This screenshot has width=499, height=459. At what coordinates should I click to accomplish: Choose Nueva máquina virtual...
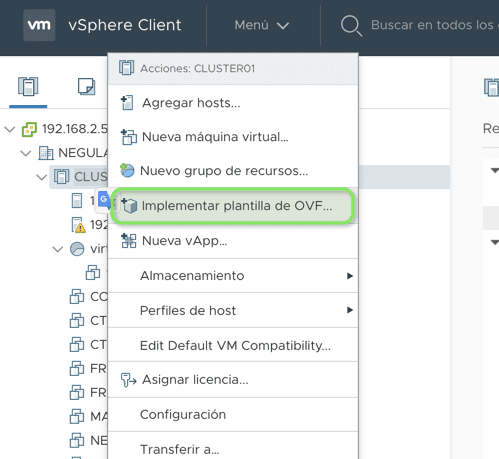coord(233,137)
